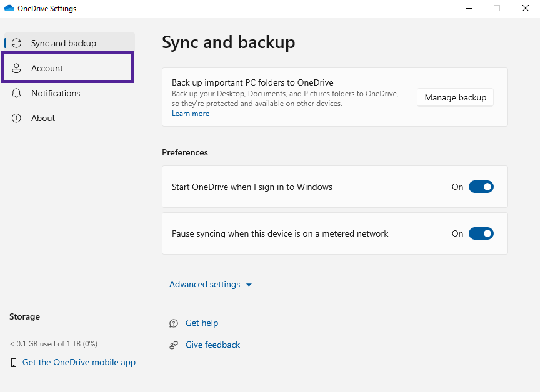Go to the Notifications tab
This screenshot has width=540, height=392.
click(69, 93)
